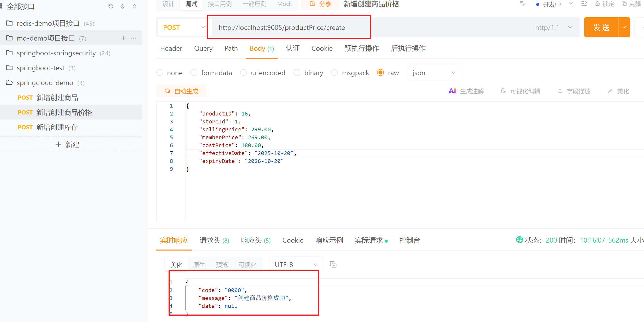Select the none body type radio
Image resolution: width=644 pixels, height=322 pixels.
click(160, 73)
